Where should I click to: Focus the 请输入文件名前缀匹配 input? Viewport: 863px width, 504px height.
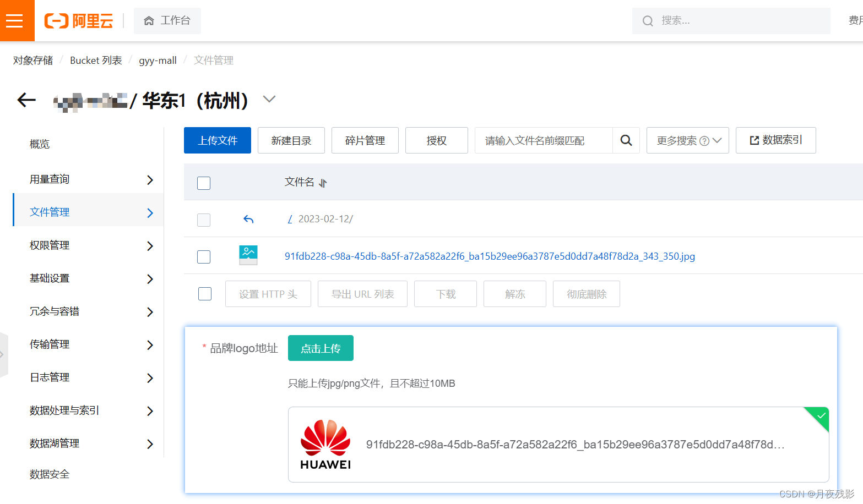[x=544, y=140]
